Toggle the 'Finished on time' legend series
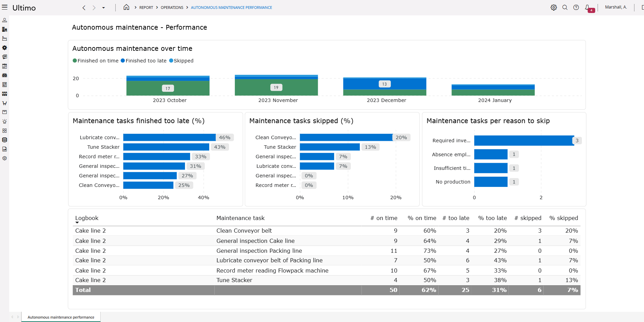The height and width of the screenshot is (322, 644). click(96, 61)
